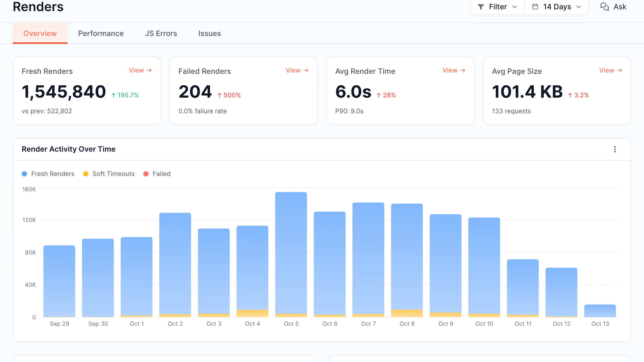Screen dimensions: 644x362
Task: Click the red Failed legend dot
Action: click(146, 174)
